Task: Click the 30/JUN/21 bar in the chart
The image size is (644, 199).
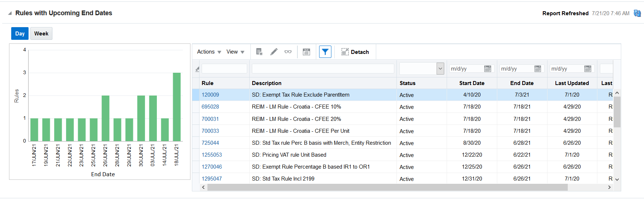Action: (x=141, y=118)
